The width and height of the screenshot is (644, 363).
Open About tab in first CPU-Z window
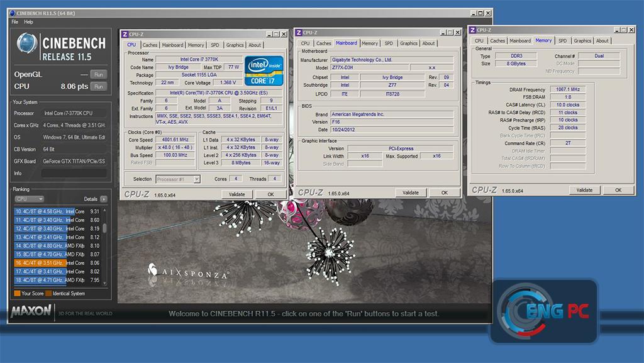(x=255, y=45)
